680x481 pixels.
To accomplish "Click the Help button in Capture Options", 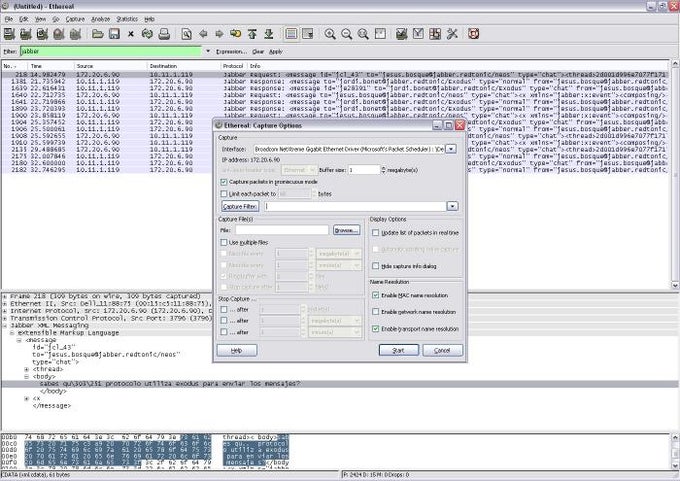I will pos(237,350).
